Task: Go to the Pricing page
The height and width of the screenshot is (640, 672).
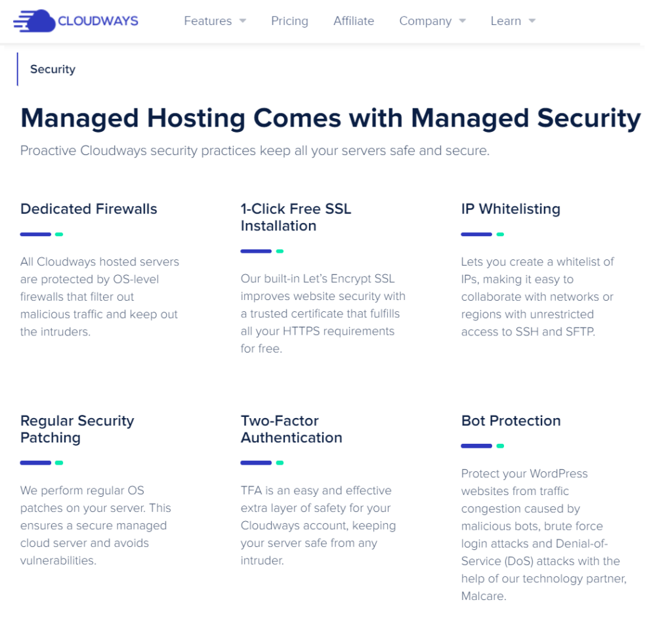Action: [x=289, y=21]
